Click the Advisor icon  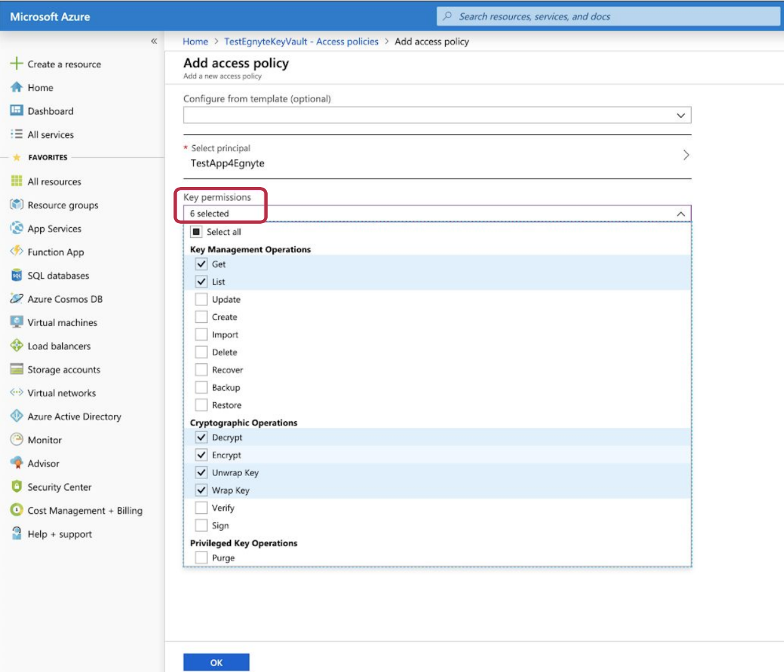[17, 463]
